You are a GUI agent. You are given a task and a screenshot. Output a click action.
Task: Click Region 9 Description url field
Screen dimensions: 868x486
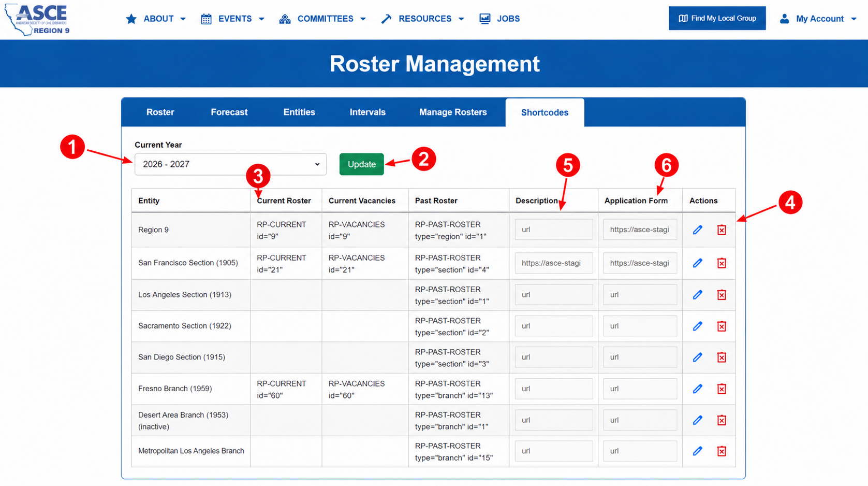(554, 230)
